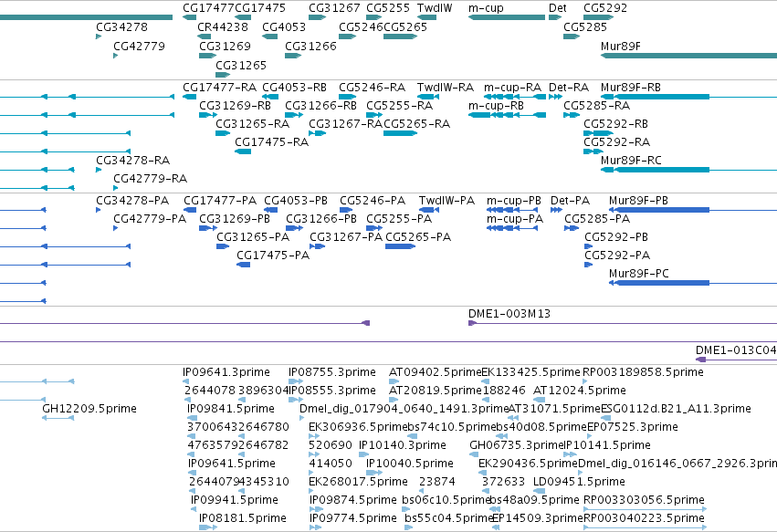Click the IP10140.3prime EST label
The height and width of the screenshot is (532, 777).
(403, 444)
